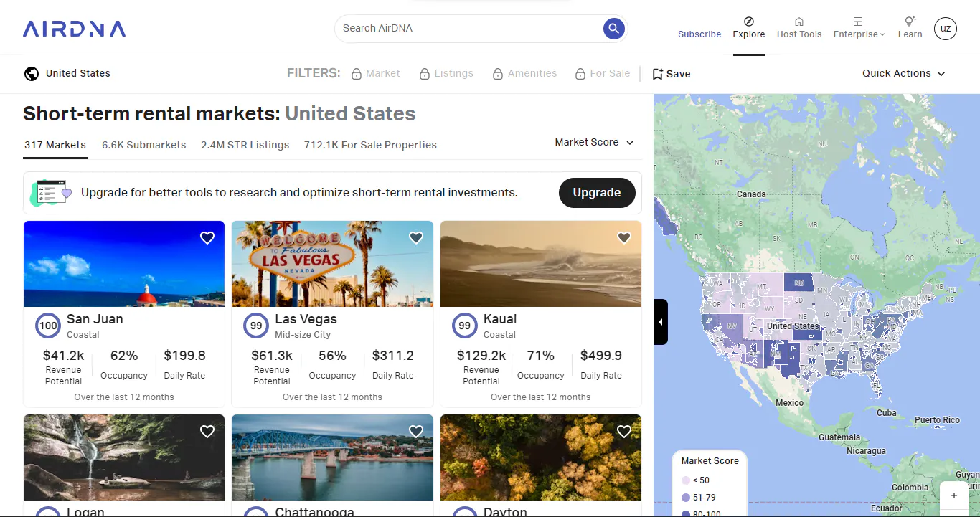Click the Subscribe link

coord(699,34)
